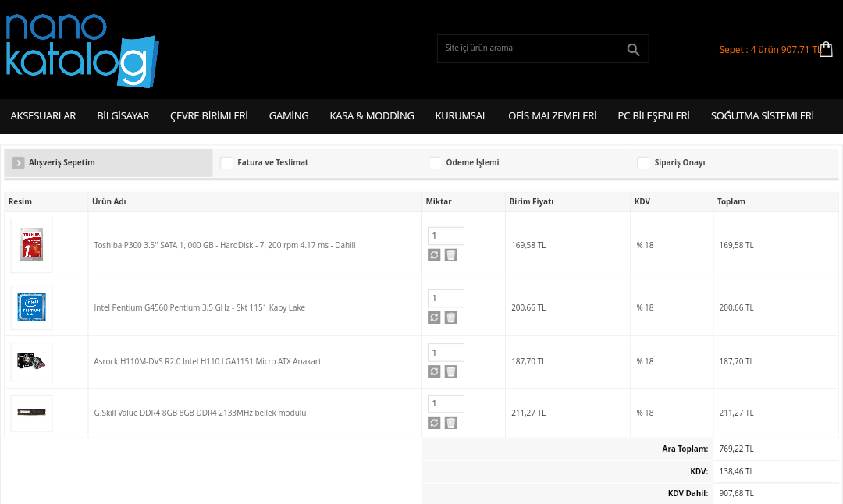
Task: Open the KASA & MODDİNG menu
Action: point(372,116)
